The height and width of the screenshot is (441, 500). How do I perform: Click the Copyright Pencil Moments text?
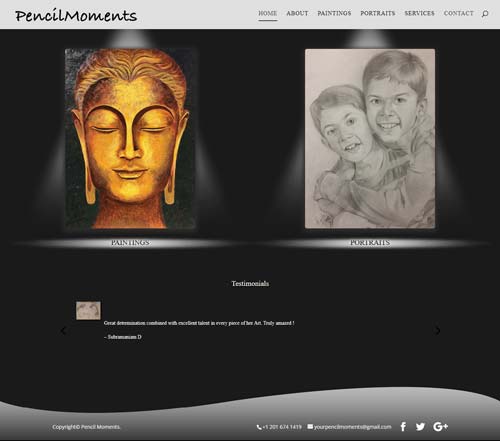(x=86, y=427)
